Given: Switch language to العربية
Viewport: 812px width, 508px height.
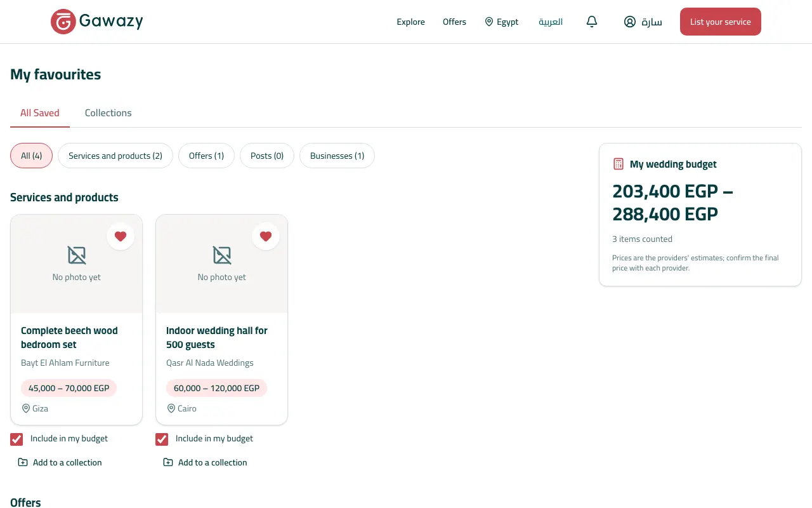Looking at the screenshot, I should coord(551,22).
